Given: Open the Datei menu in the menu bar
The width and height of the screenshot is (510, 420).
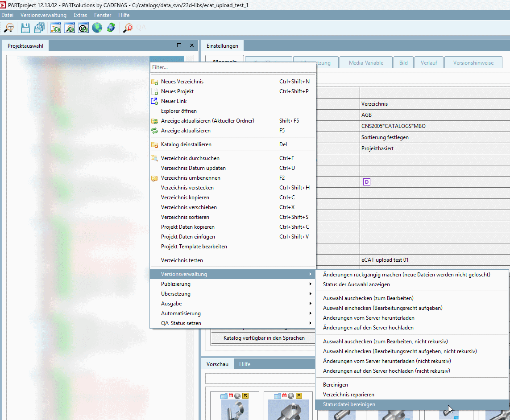Looking at the screenshot, I should [x=8, y=15].
